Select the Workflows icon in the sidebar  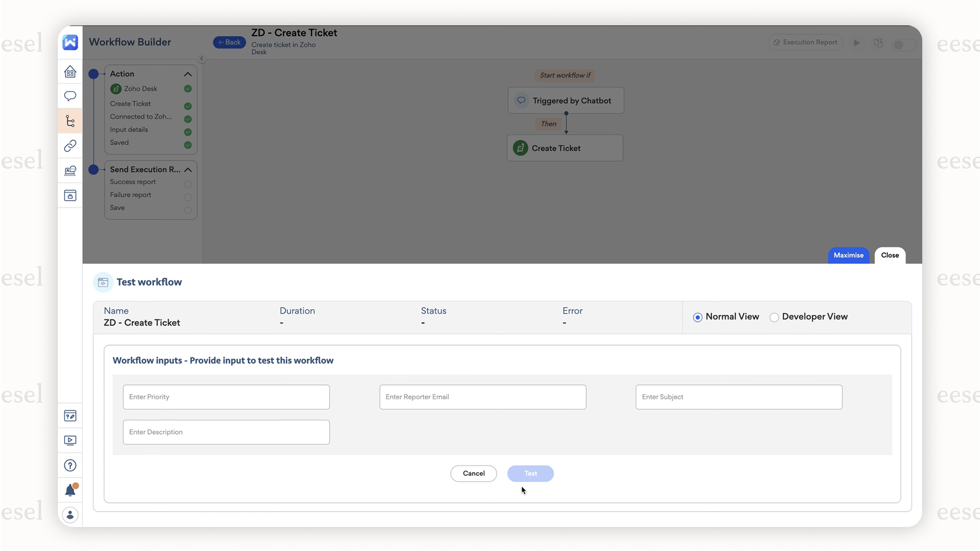[70, 121]
